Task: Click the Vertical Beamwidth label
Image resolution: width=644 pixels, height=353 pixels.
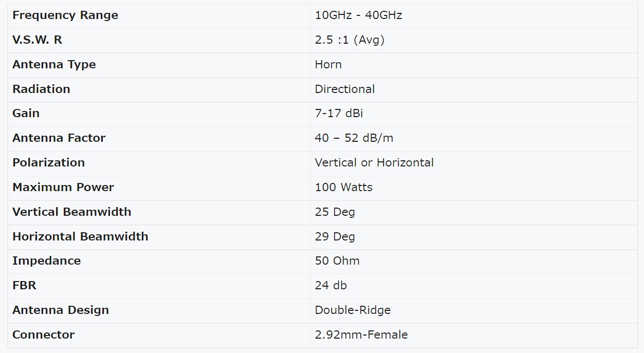Action: click(x=71, y=212)
